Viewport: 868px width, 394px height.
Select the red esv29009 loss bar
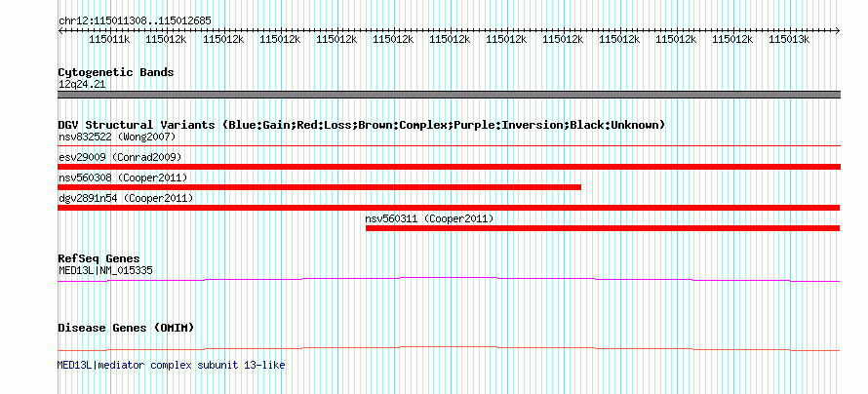click(x=449, y=167)
